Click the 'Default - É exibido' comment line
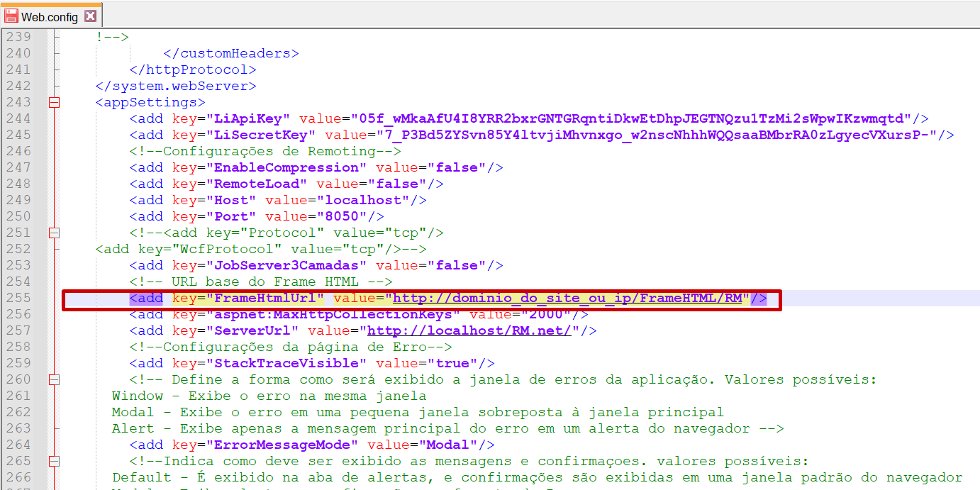The width and height of the screenshot is (980, 490). click(x=538, y=477)
